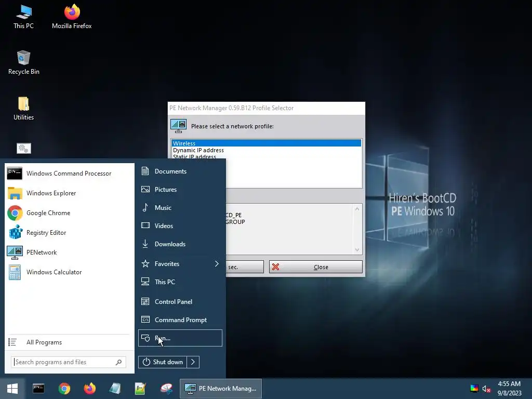
Task: Click the Windows Start button
Action: pos(12,389)
